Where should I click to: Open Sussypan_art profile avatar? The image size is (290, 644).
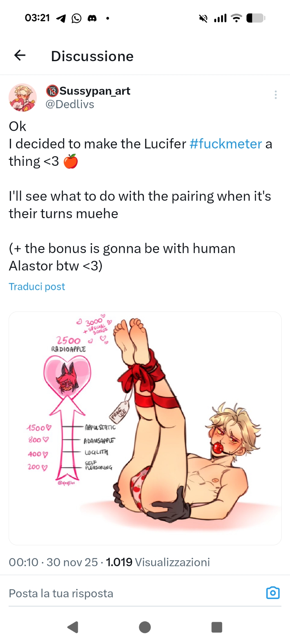tap(23, 98)
